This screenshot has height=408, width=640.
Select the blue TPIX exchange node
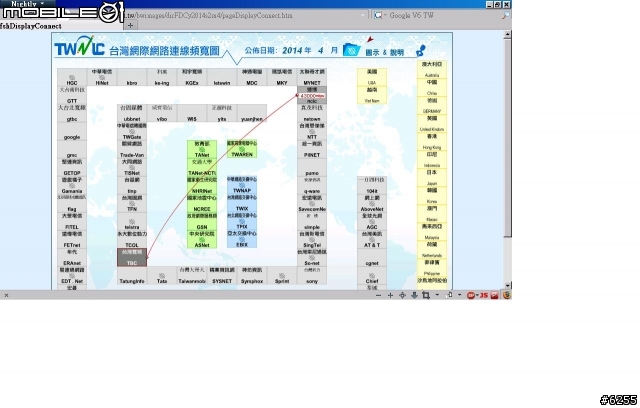pos(242,221)
